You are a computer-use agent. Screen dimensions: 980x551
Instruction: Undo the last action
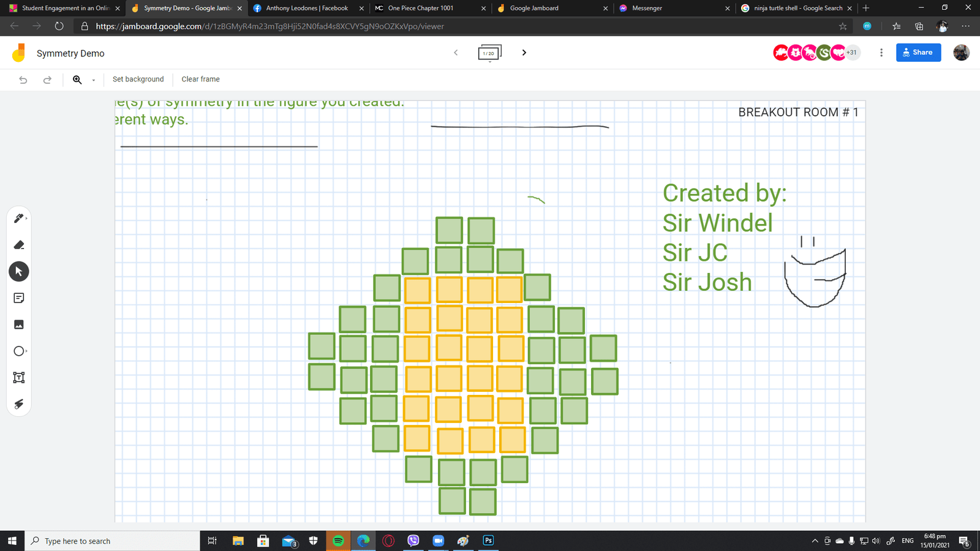pos(23,80)
